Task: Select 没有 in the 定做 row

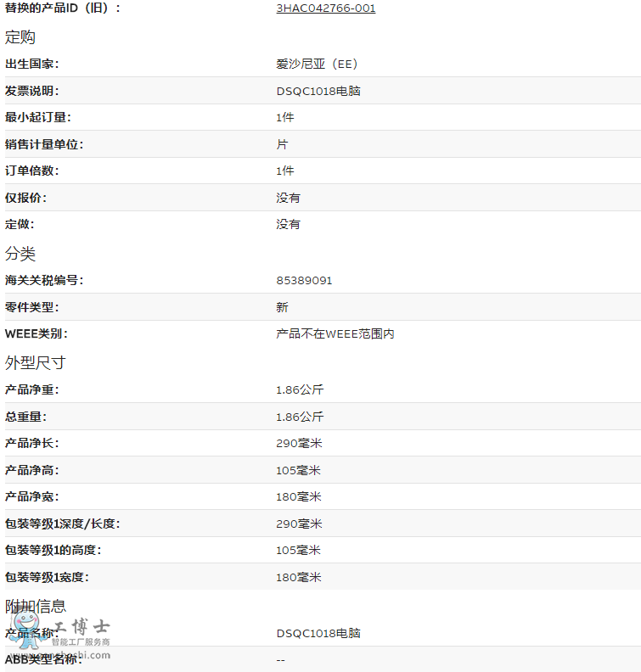Action: [x=288, y=224]
